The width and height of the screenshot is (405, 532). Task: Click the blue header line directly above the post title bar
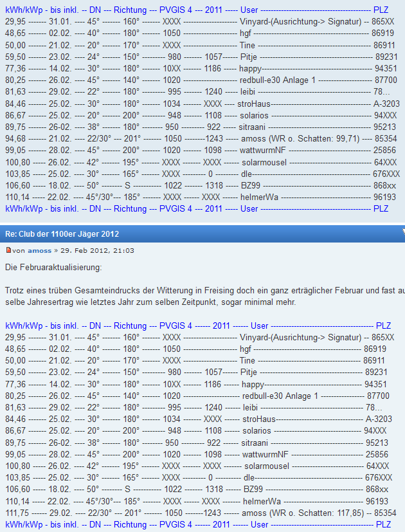click(197, 208)
